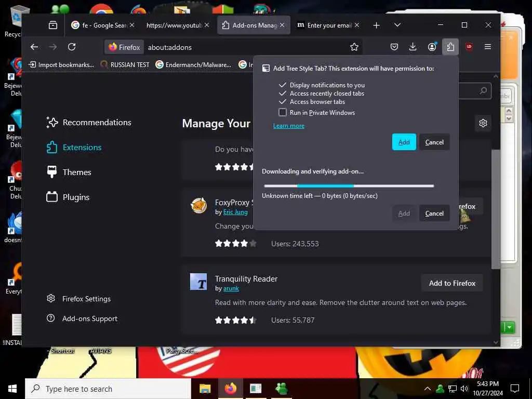Click the green dropdown button in background window
This screenshot has width=532, height=399.
pyautogui.click(x=509, y=328)
